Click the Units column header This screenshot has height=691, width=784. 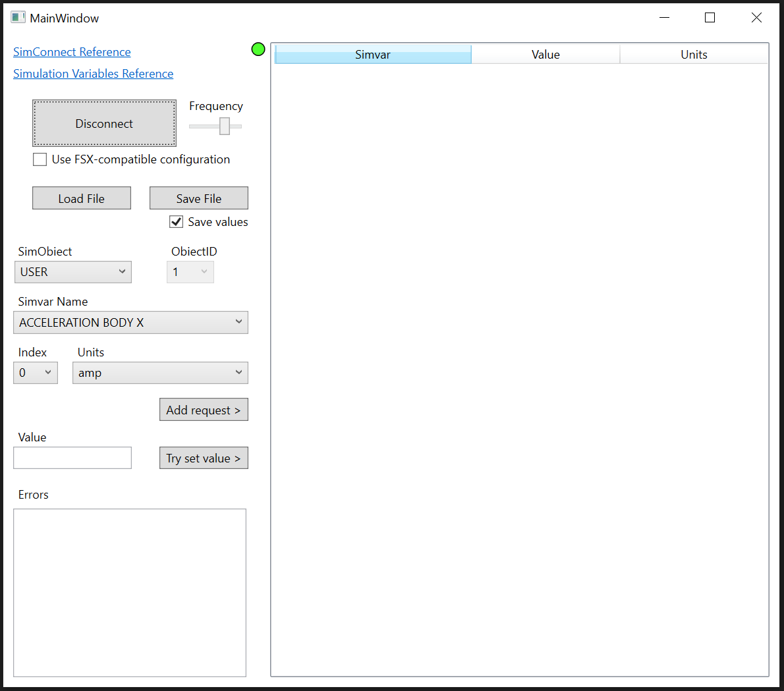click(694, 54)
